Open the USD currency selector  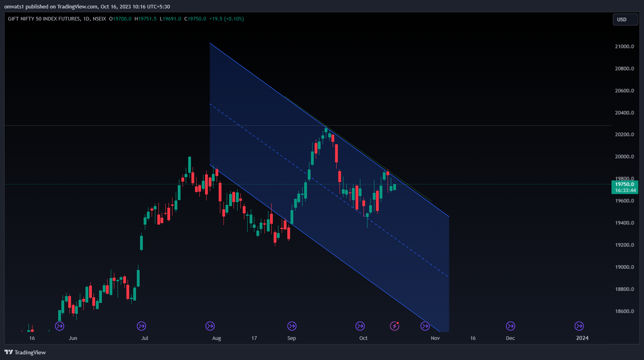click(x=625, y=19)
